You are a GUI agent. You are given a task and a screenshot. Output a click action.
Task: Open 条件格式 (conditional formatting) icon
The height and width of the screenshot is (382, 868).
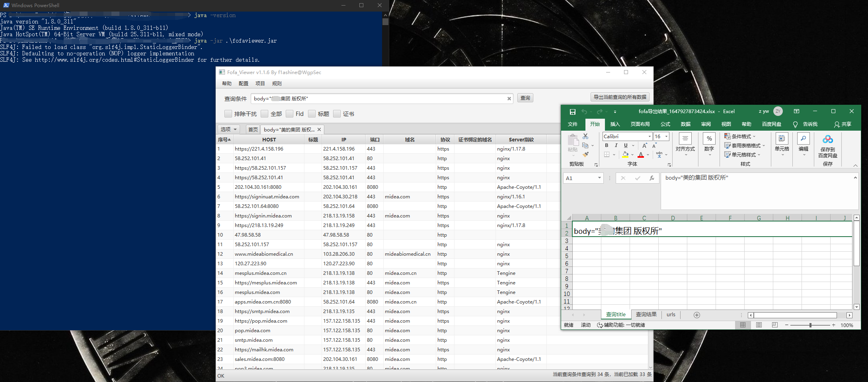(x=727, y=136)
